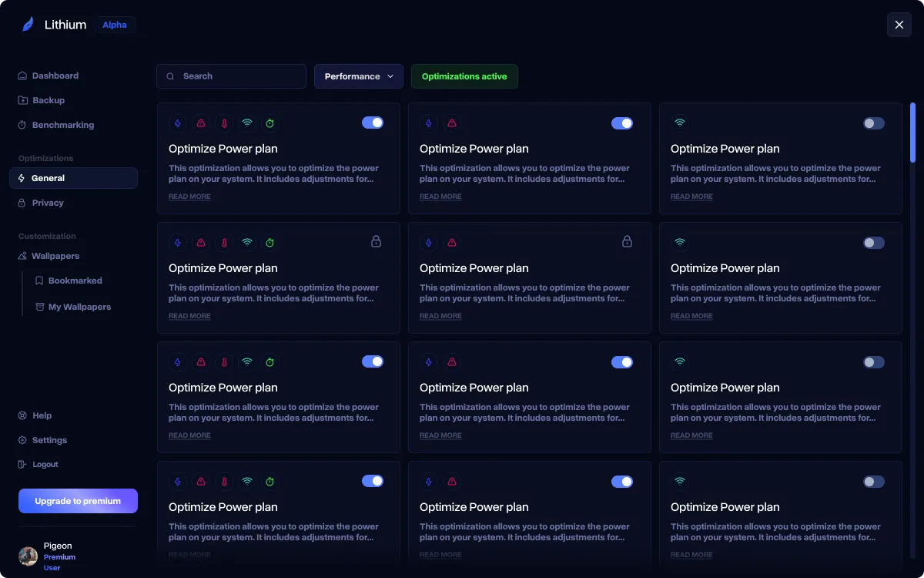Click Upgrade to premium
Viewport: 924px width, 578px height.
pyautogui.click(x=78, y=500)
